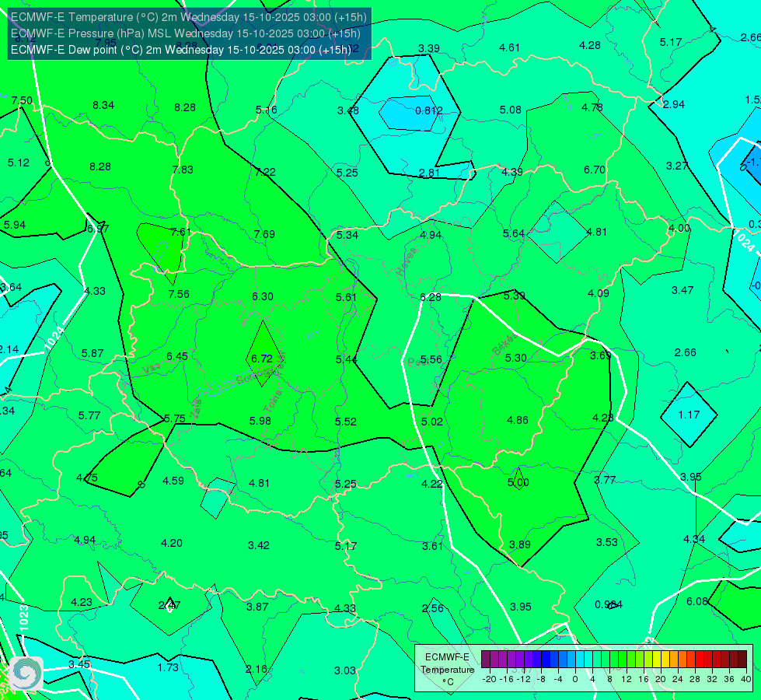Click the dark red 40 swatch in the legend
Image resolution: width=761 pixels, height=700 pixels.
pos(742,659)
